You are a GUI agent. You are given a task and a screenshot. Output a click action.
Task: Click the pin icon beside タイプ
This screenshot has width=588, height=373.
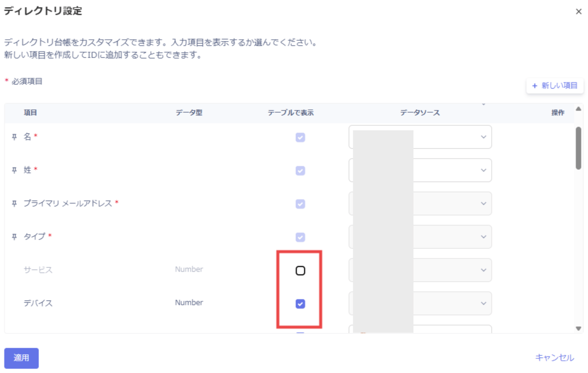[14, 237]
